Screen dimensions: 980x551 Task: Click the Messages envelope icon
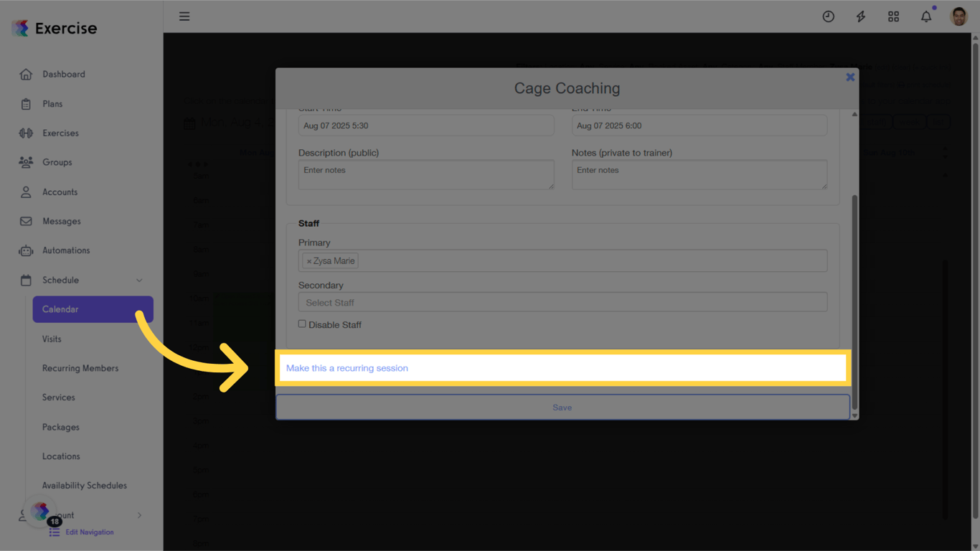[27, 221]
